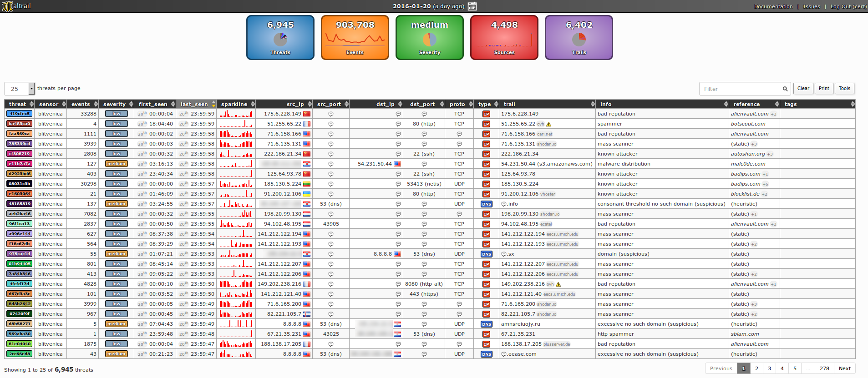868x378 pixels.
Task: Click the DNS type badge for amnsreiuojy.ru
Action: click(x=487, y=324)
